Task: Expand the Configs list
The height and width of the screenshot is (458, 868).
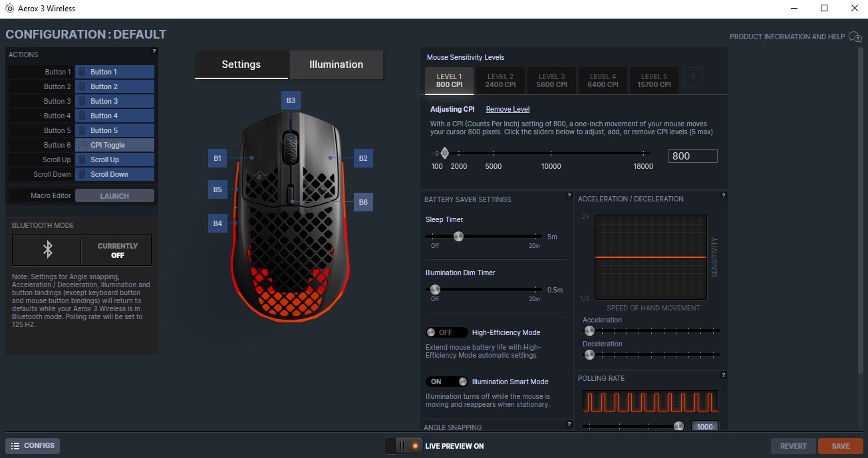Action: [x=33, y=445]
